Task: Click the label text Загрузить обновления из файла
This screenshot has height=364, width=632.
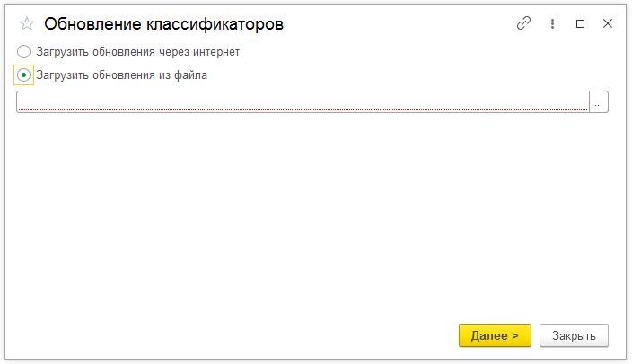Action: [121, 75]
